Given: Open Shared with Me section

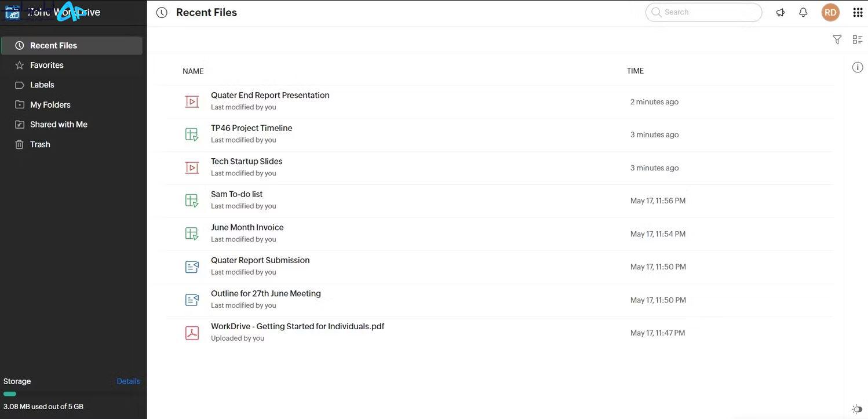Looking at the screenshot, I should pos(59,125).
